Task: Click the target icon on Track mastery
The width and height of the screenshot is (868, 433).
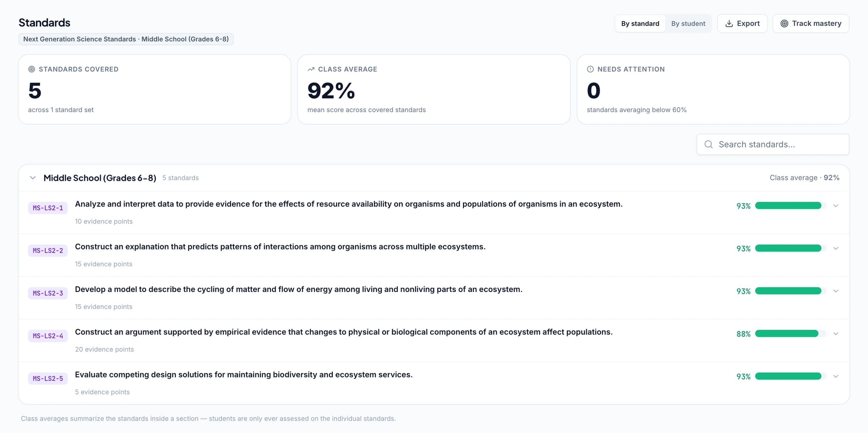Action: point(784,23)
